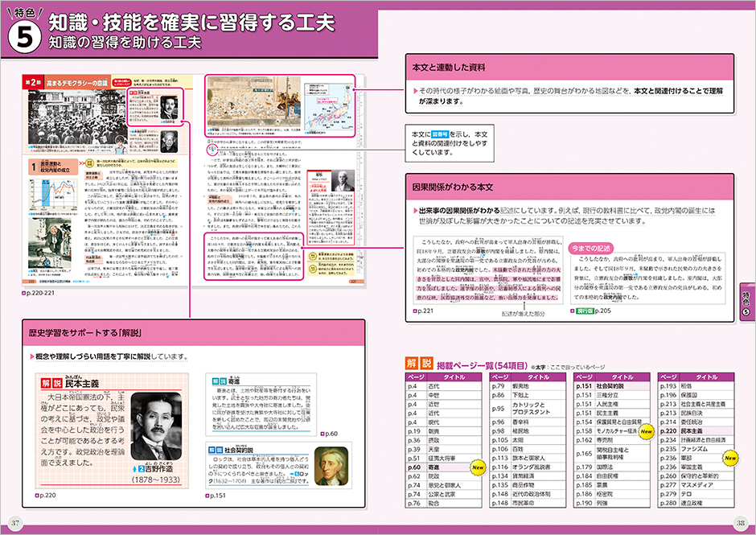Select the p.235 ファシズム table row
This screenshot has width=756, height=535.
(696, 449)
